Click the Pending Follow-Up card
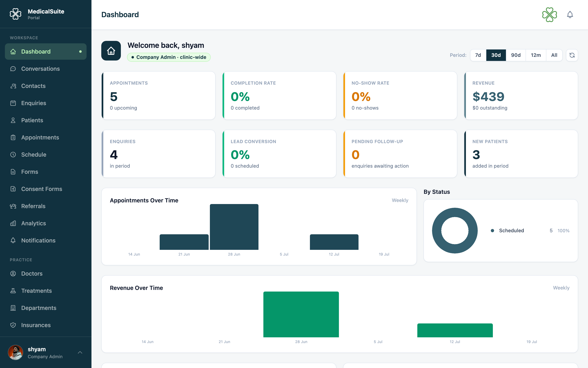 [400, 154]
